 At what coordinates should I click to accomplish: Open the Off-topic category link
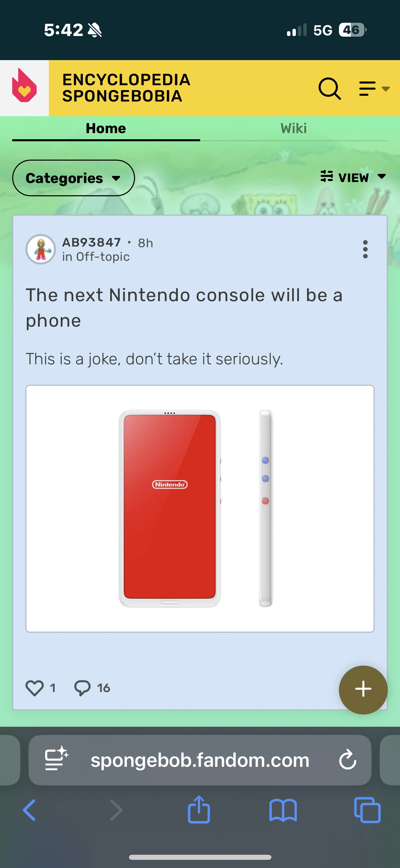(x=103, y=257)
